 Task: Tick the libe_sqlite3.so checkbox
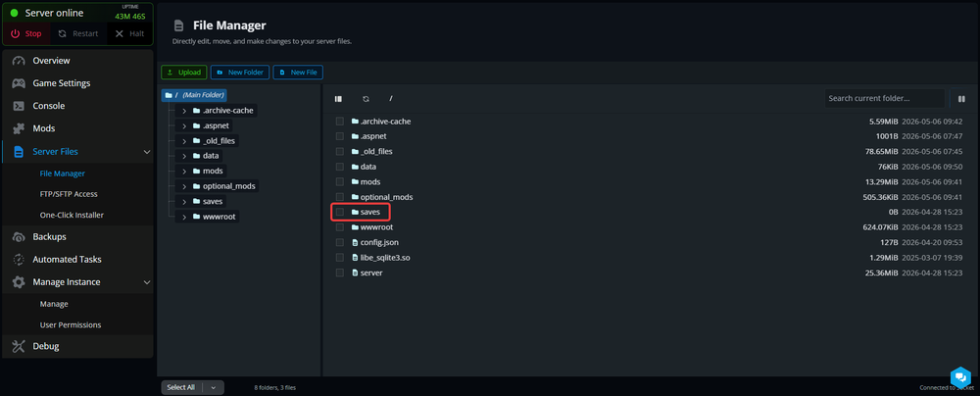click(x=339, y=258)
